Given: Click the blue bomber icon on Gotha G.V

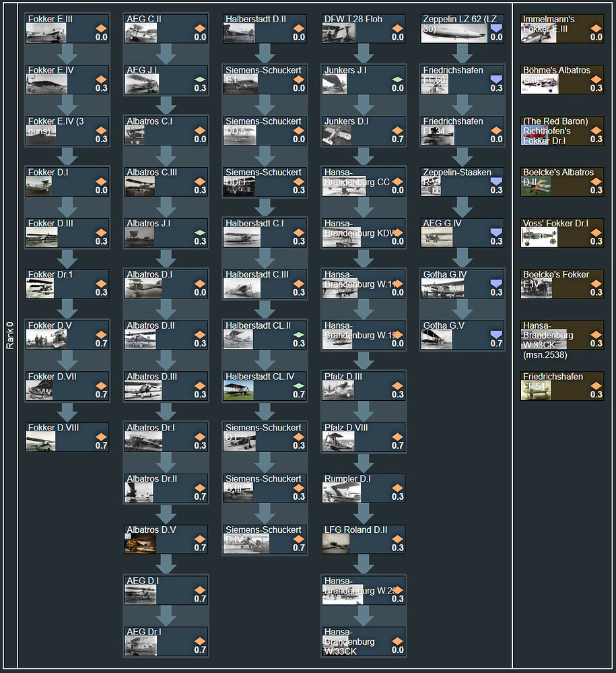Looking at the screenshot, I should (496, 334).
